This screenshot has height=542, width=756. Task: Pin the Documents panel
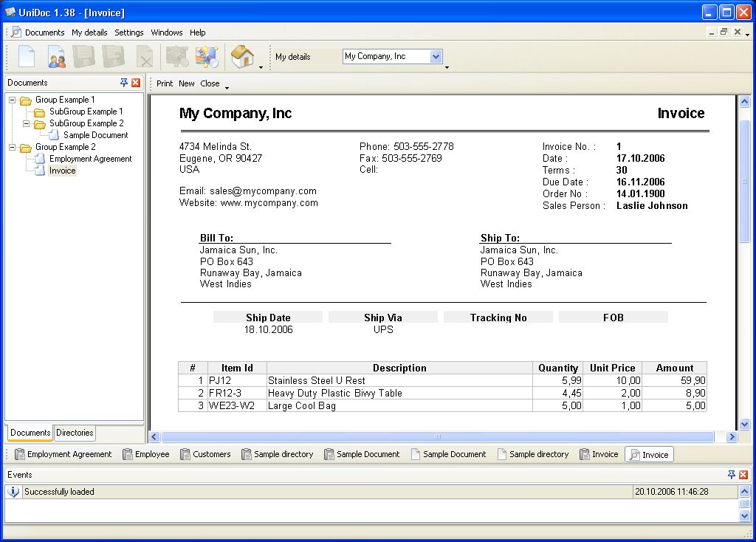[124, 83]
